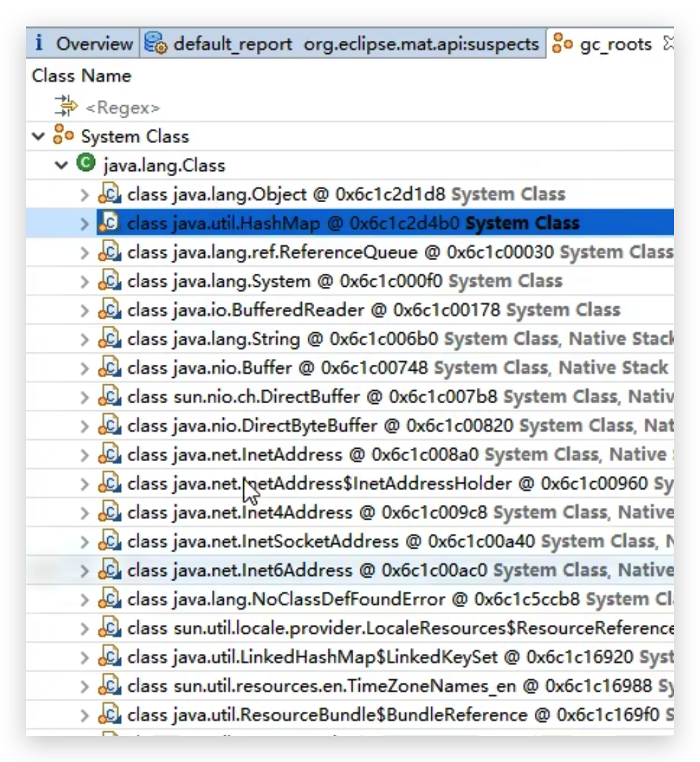Click the class icon beside java.lang.String
This screenshot has width=700, height=762.
[x=111, y=338]
